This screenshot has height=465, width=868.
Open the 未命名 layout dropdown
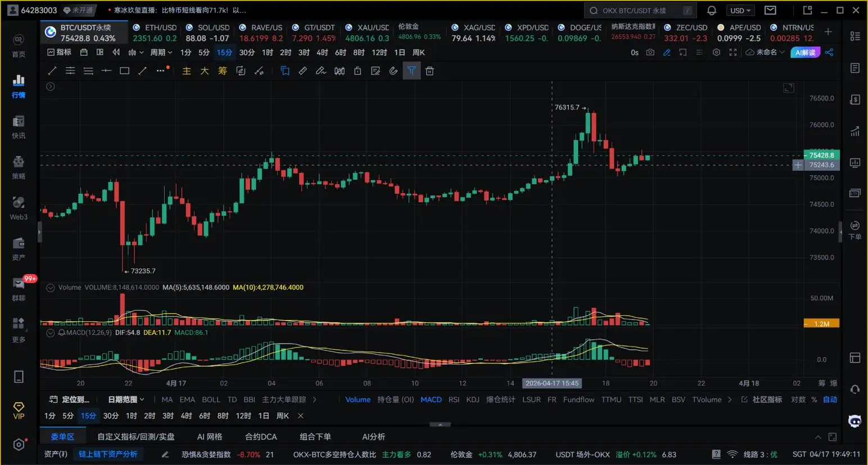(765, 52)
